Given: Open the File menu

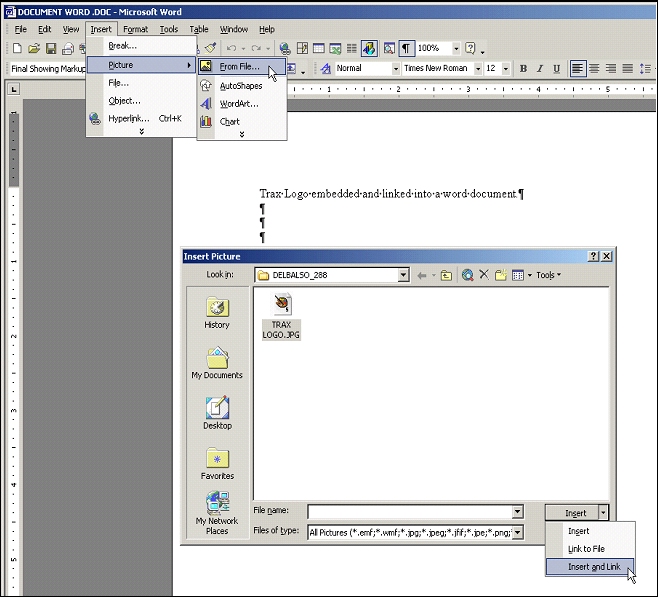Looking at the screenshot, I should click(21, 29).
